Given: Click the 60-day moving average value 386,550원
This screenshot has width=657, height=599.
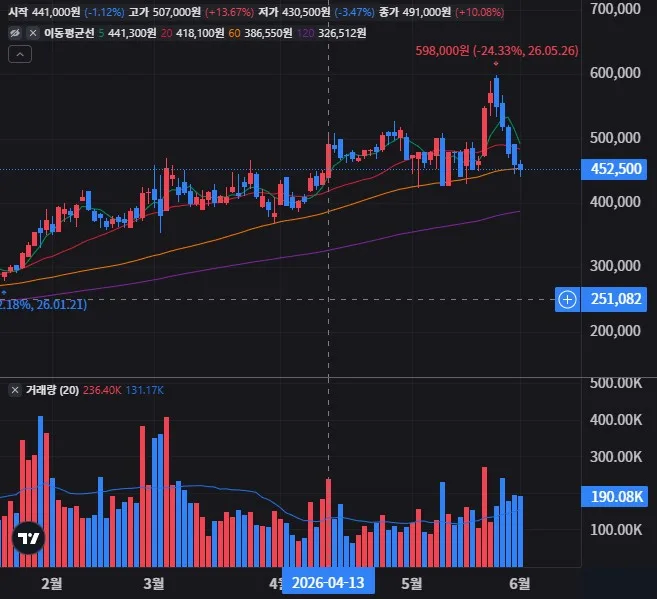Looking at the screenshot, I should click(x=268, y=33).
